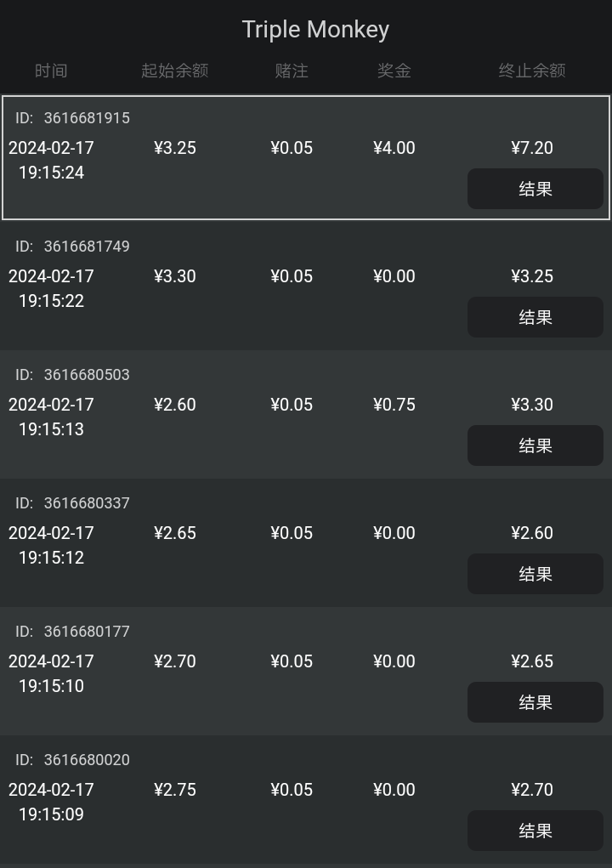Select the Triple Monkey title
This screenshot has width=612, height=868.
(315, 30)
